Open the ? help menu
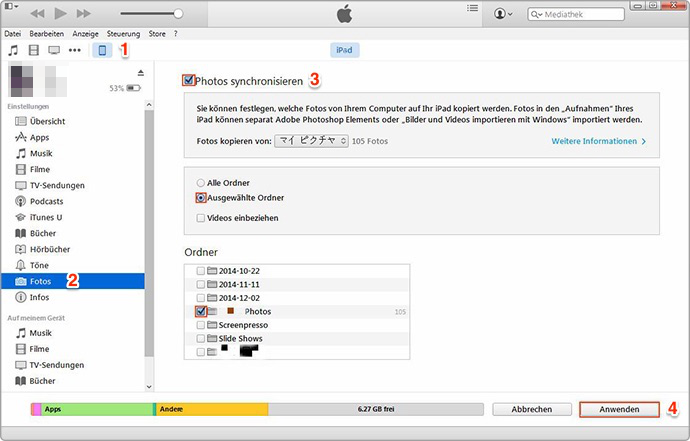 [x=176, y=33]
